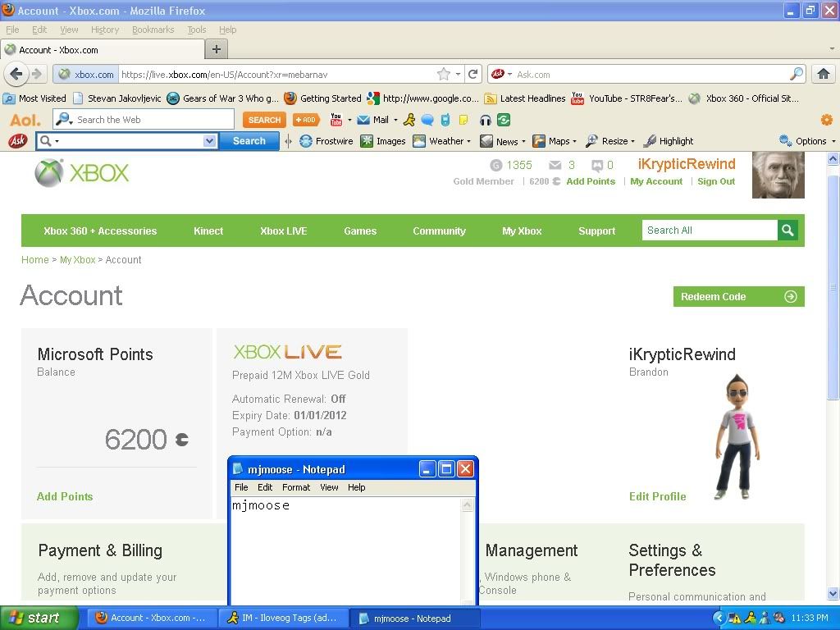Viewport: 840px width, 630px height.
Task: Click the messages envelope icon showing 3
Action: (555, 165)
